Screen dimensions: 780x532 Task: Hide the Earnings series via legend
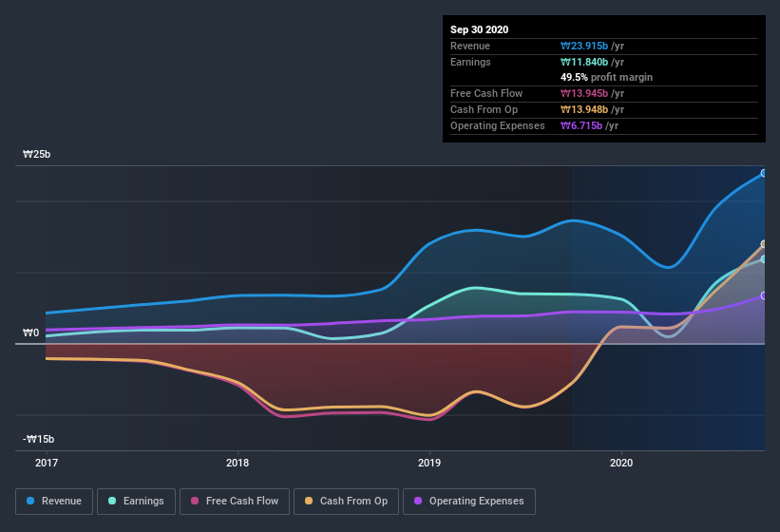[136, 501]
